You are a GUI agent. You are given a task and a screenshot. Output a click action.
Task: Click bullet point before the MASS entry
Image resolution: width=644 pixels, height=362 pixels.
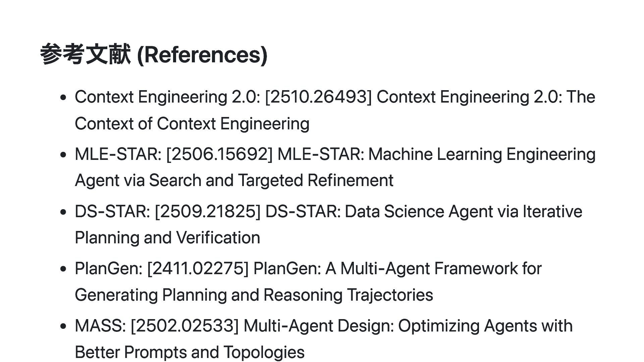[x=63, y=326]
